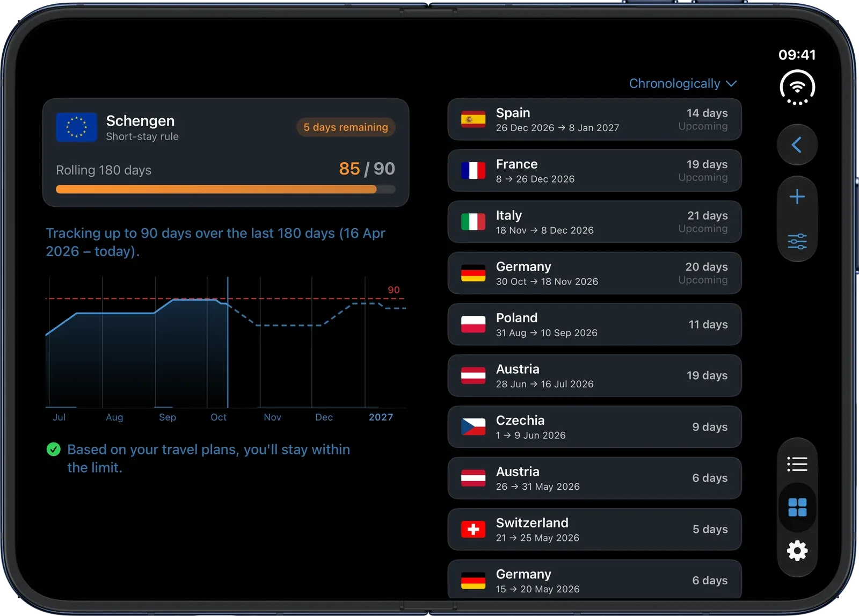Open the France 8–26 Dec 2026 trip
The height and width of the screenshot is (616, 859).
click(x=594, y=170)
